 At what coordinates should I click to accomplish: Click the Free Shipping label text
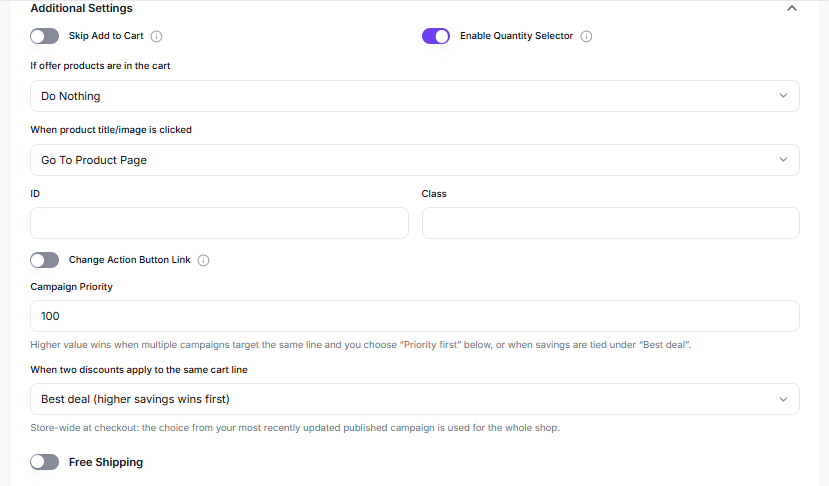tap(106, 462)
